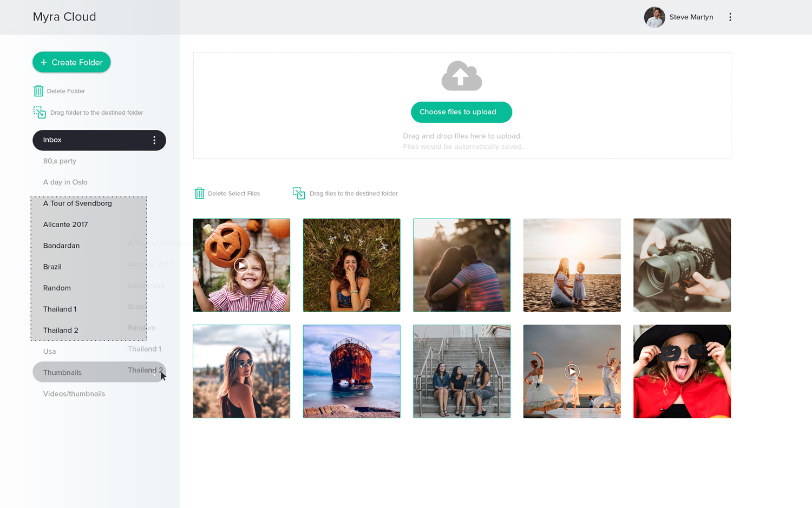Play the dancers video thumbnail
The width and height of the screenshot is (812, 508).
[x=572, y=372]
